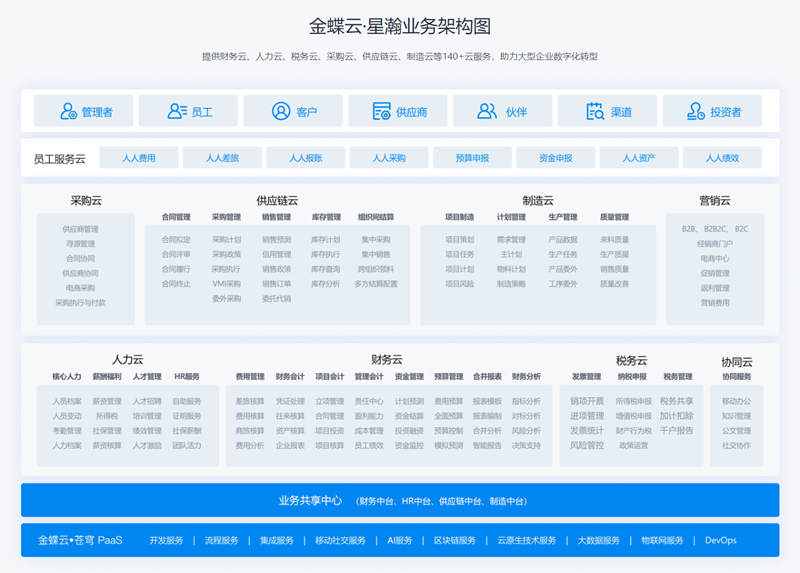Screen dimensions: 800x573
Task: Click DevOps in the PaaS bar
Action: pyautogui.click(x=720, y=540)
